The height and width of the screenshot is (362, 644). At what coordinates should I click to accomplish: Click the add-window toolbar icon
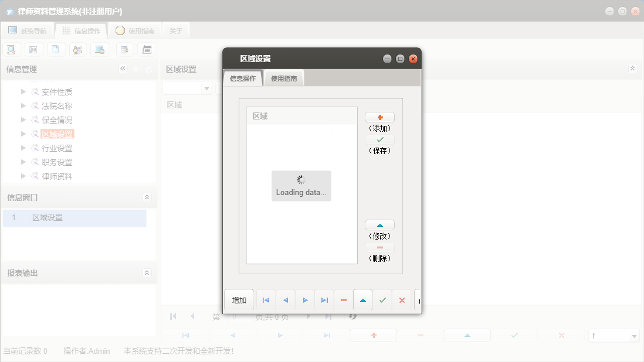124,49
